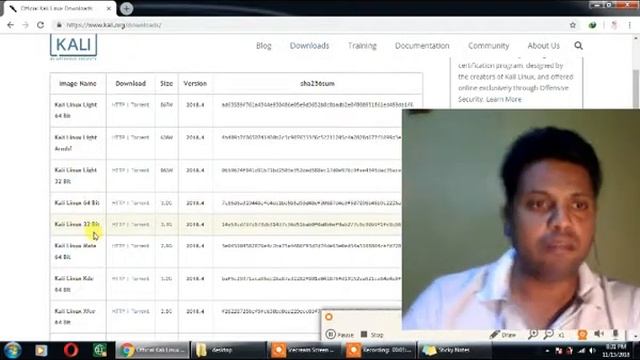Click Torrent link for Kali Linux Light 64 Bit
Screen dimensions: 640x360
(140, 104)
